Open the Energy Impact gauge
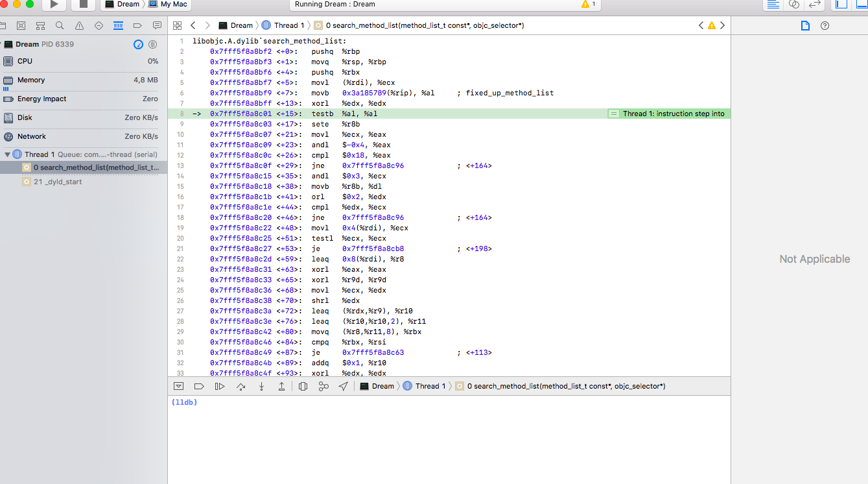This screenshot has height=484, width=868. click(x=84, y=99)
